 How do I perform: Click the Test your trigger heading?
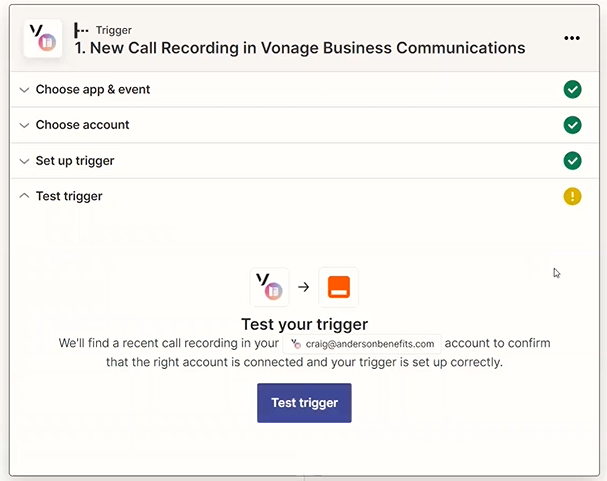tap(304, 324)
